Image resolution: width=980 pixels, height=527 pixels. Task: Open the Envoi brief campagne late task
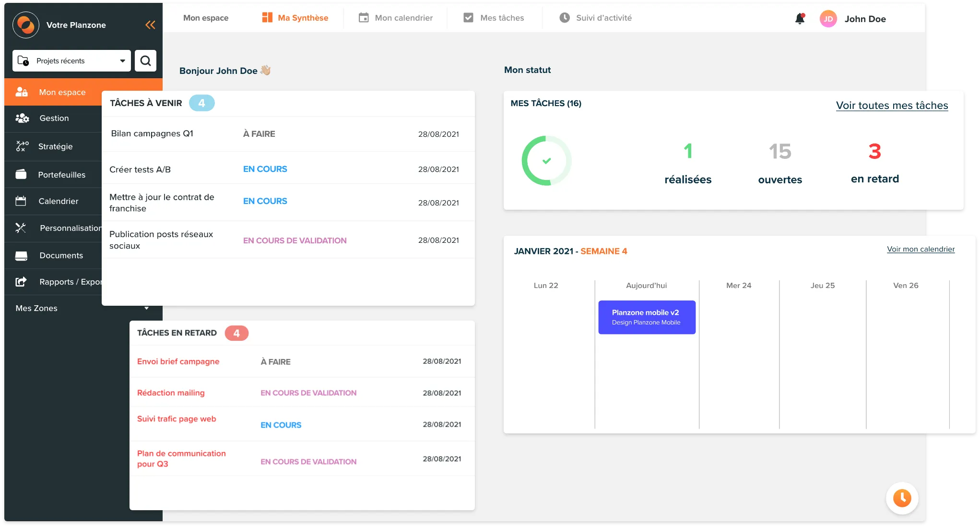coord(178,361)
